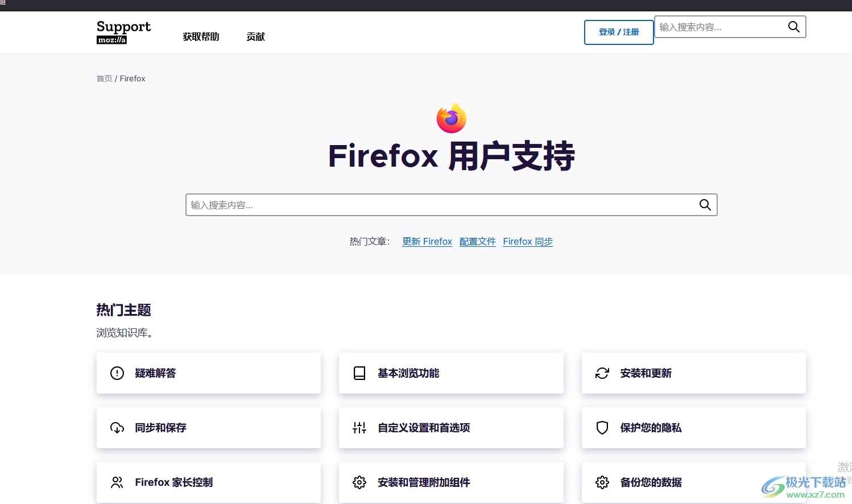Open the Firefox 家长控制 topic card

209,482
